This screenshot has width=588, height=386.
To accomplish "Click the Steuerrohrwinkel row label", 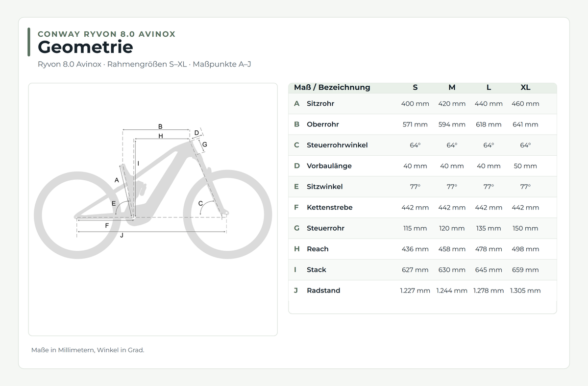I will pos(337,145).
